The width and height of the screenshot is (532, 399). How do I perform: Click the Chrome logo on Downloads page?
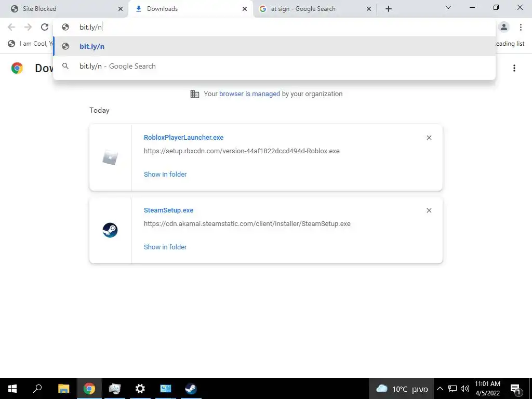pyautogui.click(x=17, y=68)
